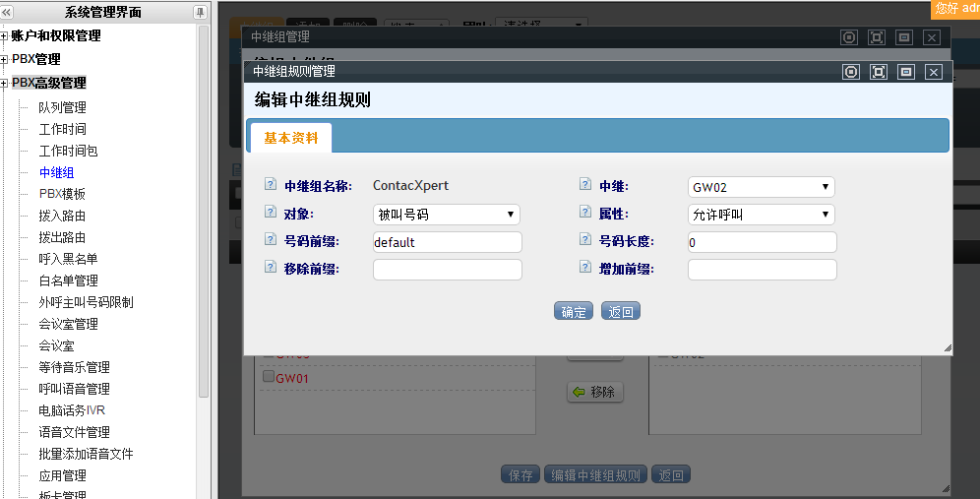
Task: Click help icon beside 增加前缀 label
Action: coord(585,268)
